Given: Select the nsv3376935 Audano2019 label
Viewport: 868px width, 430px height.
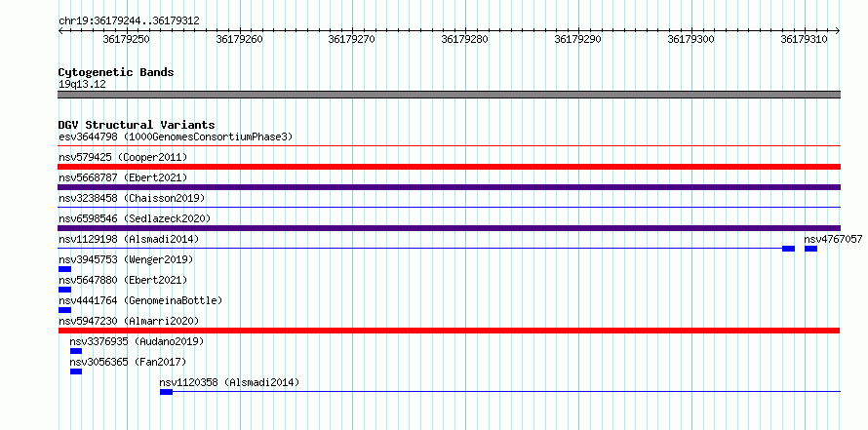Looking at the screenshot, I should point(137,341).
